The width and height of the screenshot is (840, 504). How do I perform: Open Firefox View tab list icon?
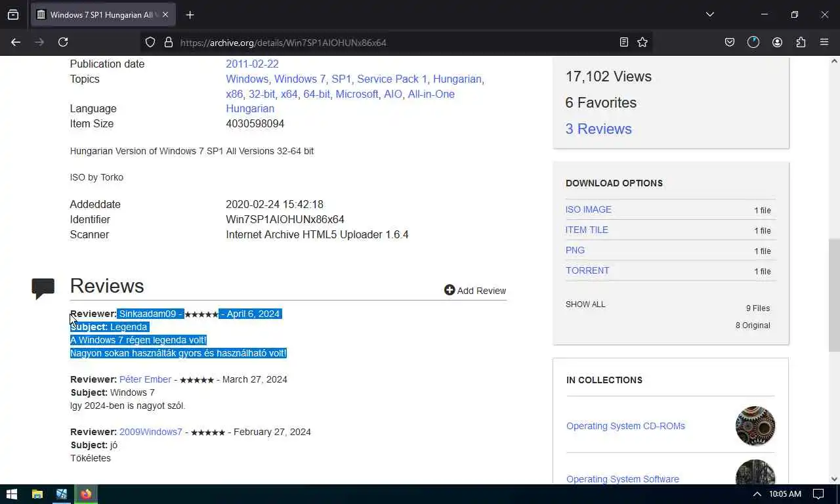(x=13, y=14)
